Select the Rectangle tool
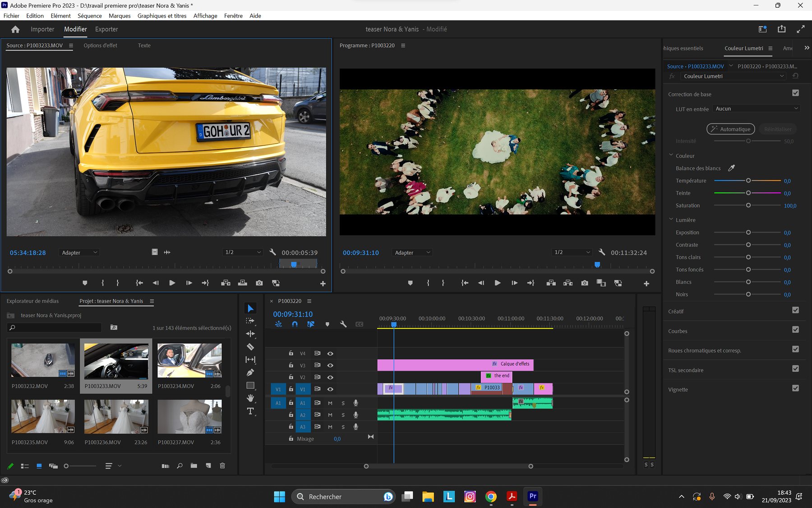 tap(250, 385)
